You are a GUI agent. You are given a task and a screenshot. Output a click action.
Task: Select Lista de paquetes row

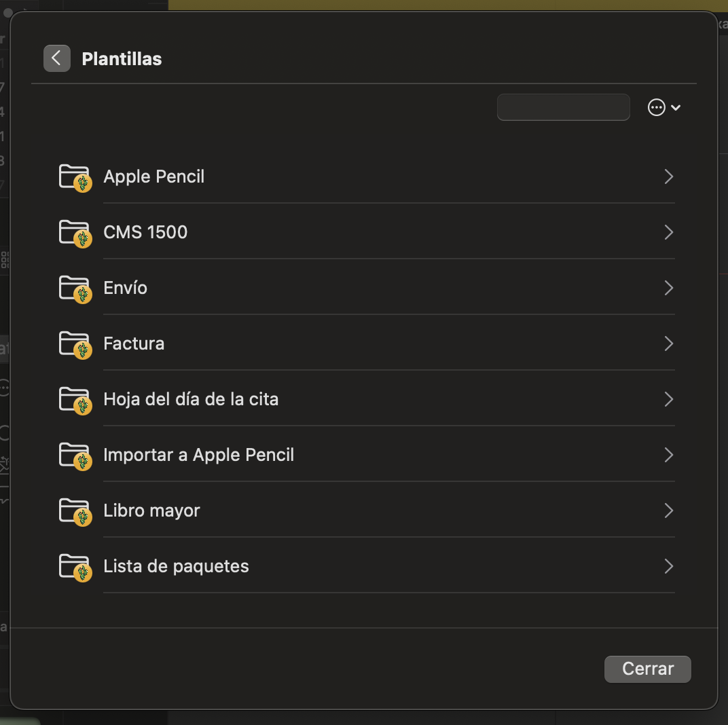pos(366,566)
